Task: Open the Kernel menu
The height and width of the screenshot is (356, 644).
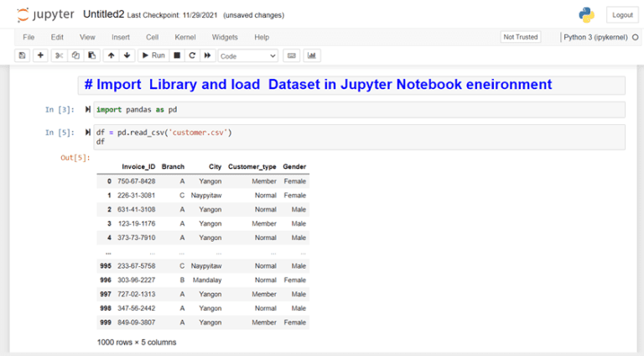Action: [x=184, y=37]
